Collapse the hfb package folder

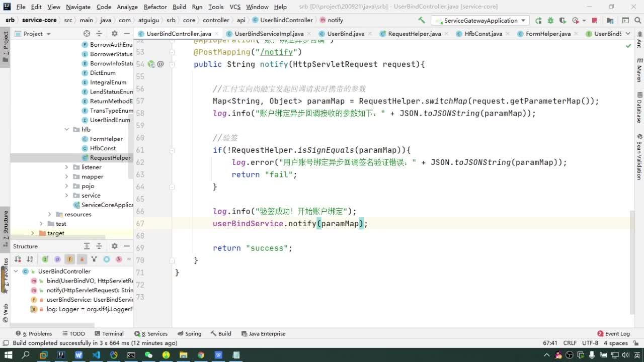(67, 129)
